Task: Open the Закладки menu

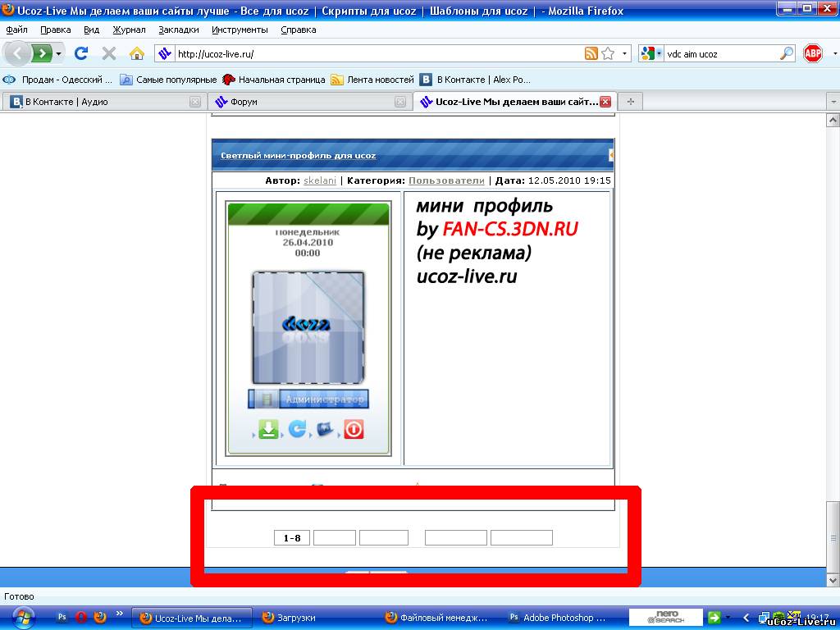Action: coord(178,30)
